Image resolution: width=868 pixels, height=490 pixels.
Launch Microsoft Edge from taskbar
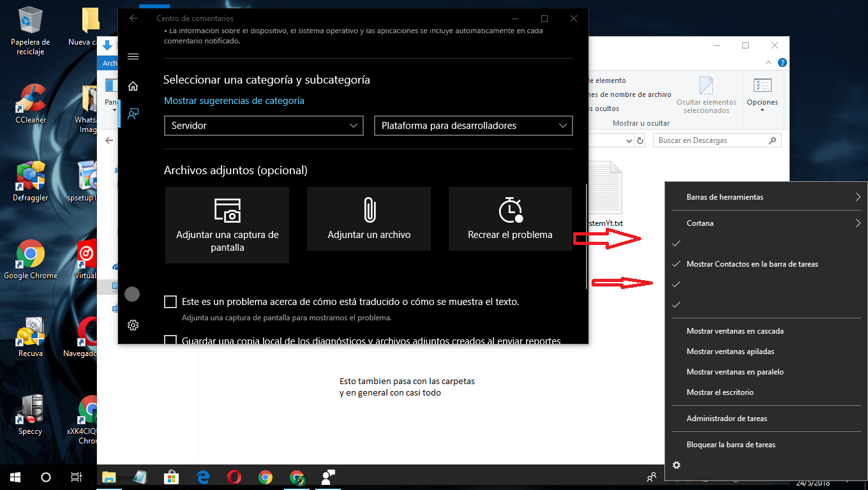tap(204, 477)
